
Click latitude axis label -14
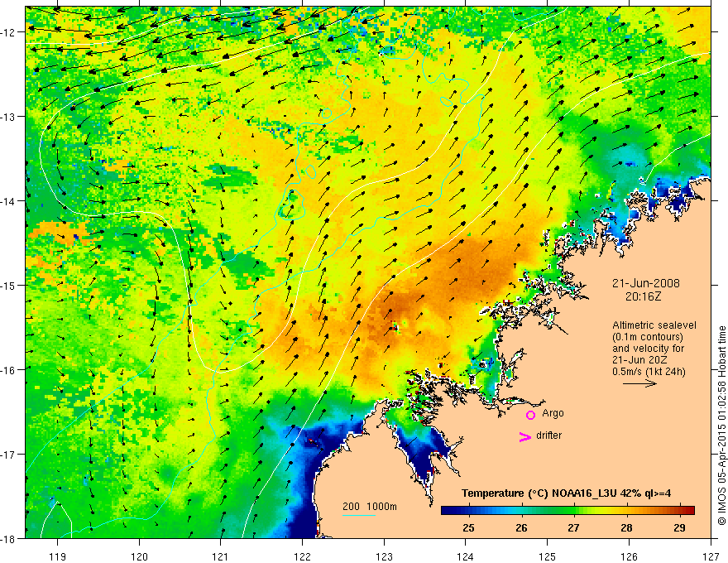click(9, 200)
